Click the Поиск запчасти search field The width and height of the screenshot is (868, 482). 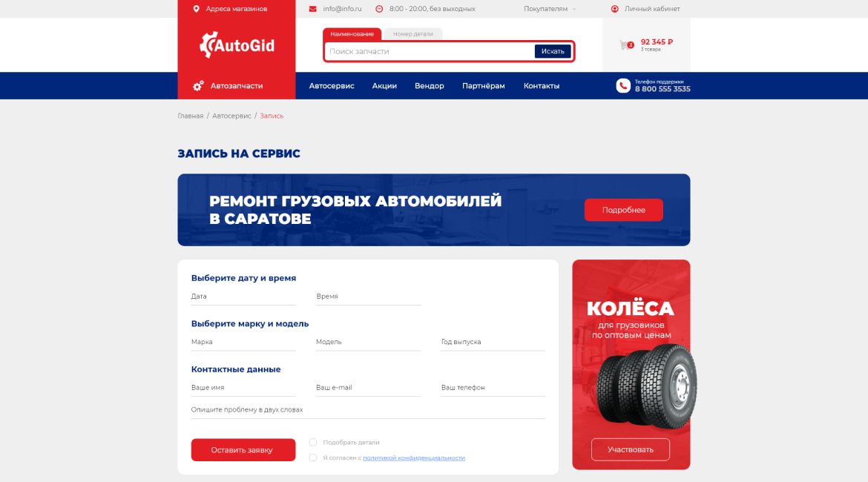click(x=430, y=51)
